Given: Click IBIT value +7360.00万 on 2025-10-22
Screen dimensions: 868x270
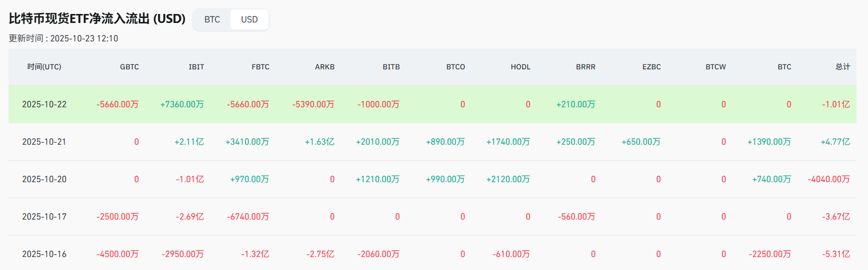Looking at the screenshot, I should 182,104.
